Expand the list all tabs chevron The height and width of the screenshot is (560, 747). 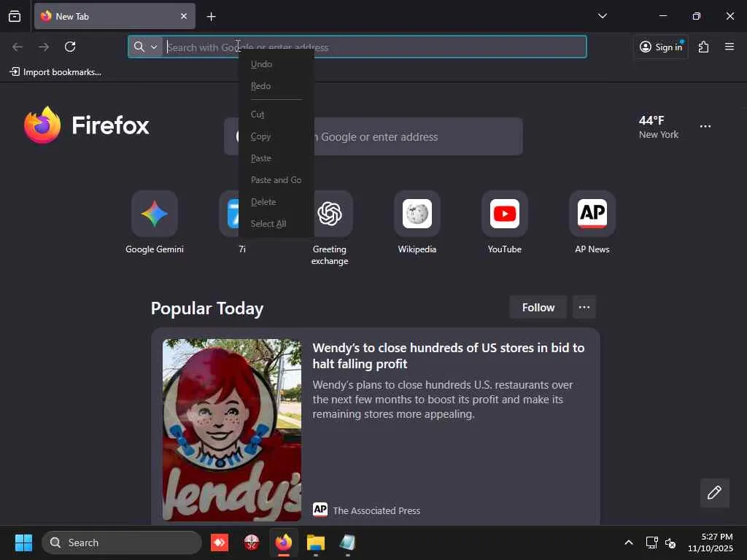point(602,16)
